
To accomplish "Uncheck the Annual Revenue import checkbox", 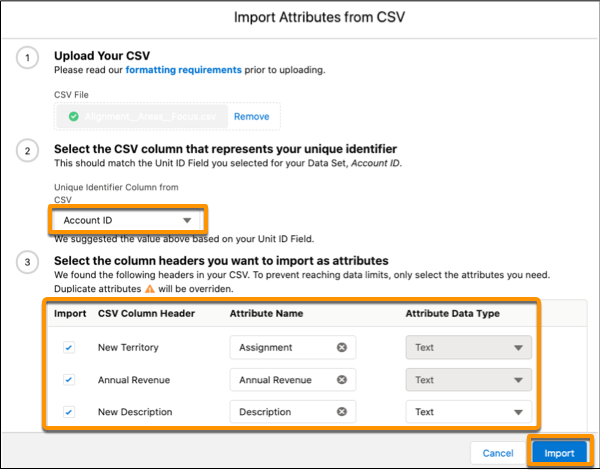I will (x=69, y=380).
